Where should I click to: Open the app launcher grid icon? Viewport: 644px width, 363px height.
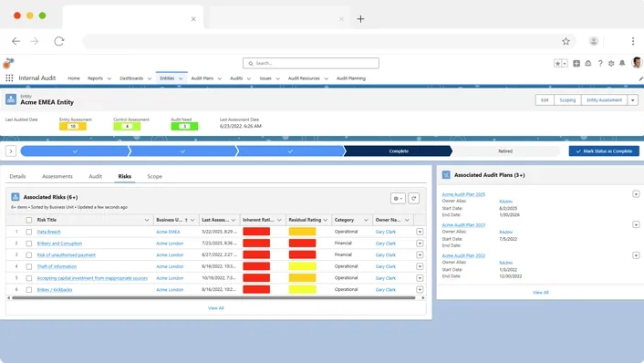(9, 78)
